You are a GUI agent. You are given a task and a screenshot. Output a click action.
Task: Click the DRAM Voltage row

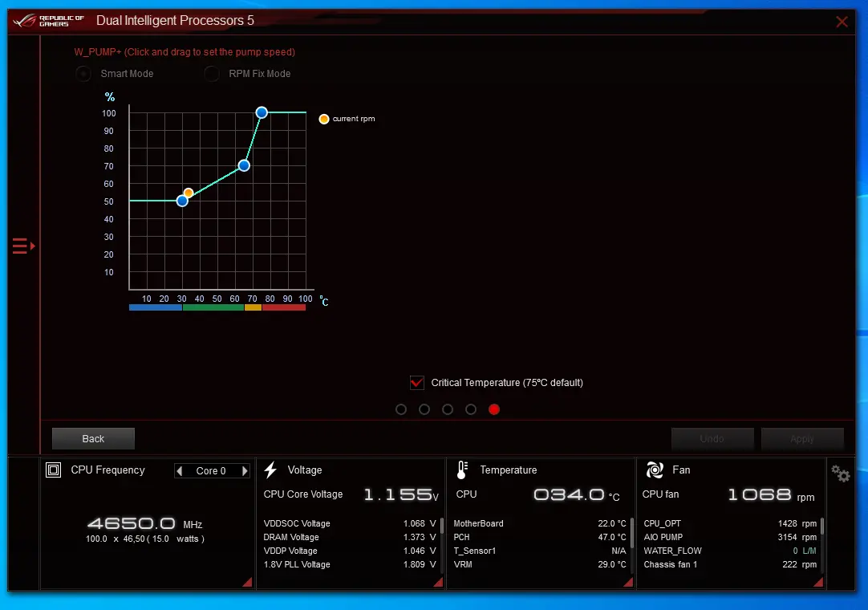[x=350, y=537]
